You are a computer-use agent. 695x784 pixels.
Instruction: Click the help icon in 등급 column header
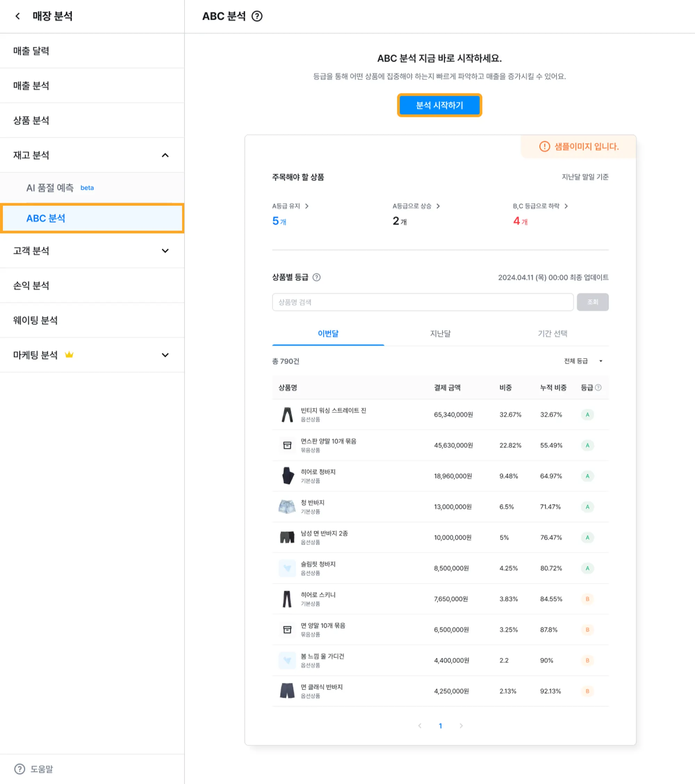598,387
